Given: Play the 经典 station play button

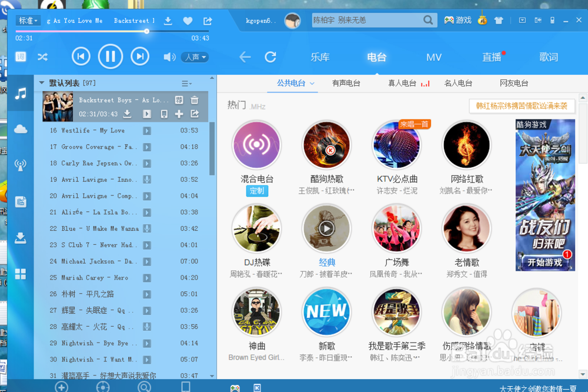Looking at the screenshot, I should [x=326, y=228].
